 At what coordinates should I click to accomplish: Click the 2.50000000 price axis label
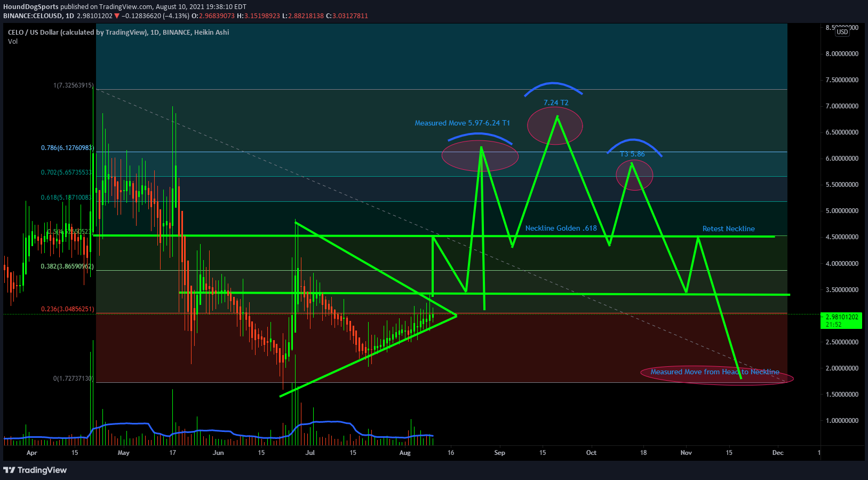tap(842, 342)
